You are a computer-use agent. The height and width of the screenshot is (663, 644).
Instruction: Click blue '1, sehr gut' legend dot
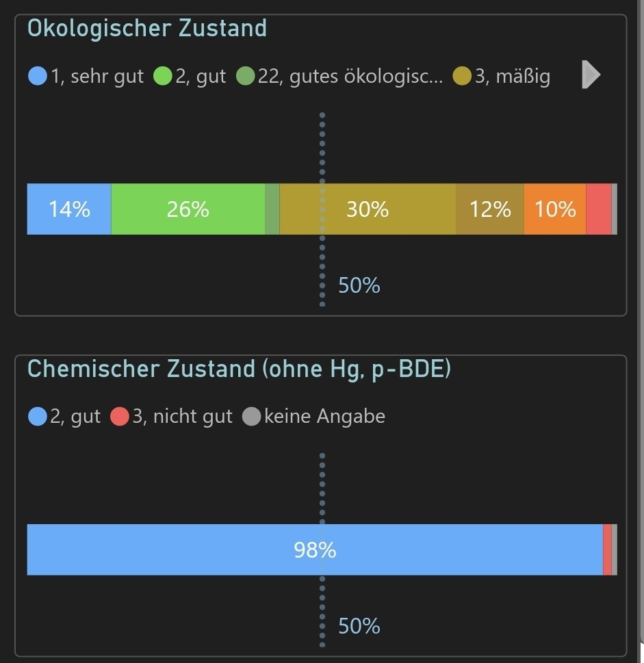[x=38, y=76]
